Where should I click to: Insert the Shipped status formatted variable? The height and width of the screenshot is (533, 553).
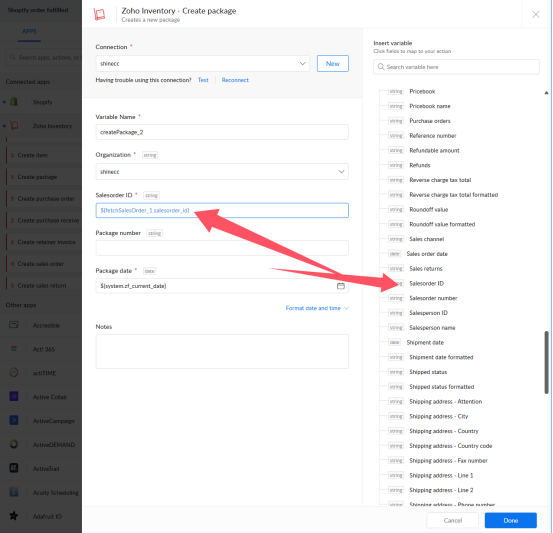pyautogui.click(x=442, y=387)
